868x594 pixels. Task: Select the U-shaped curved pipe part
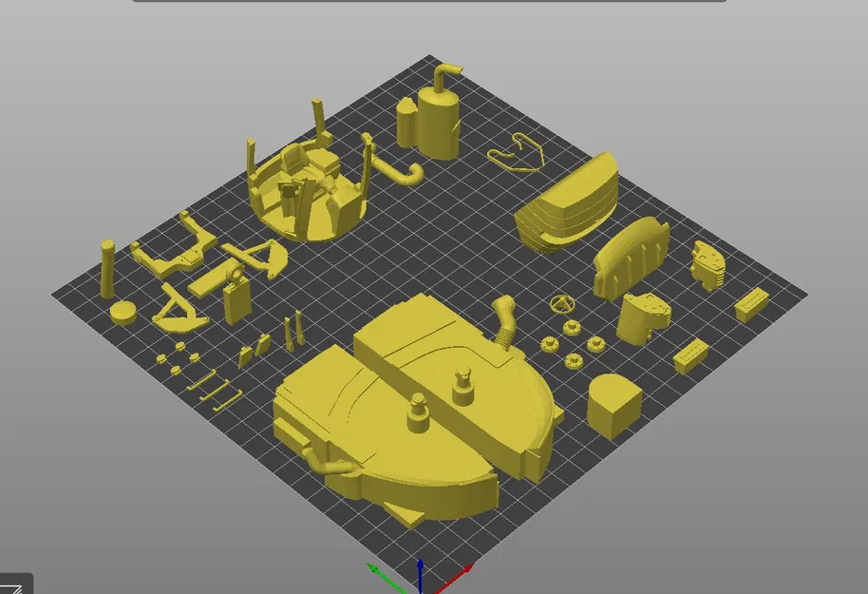pyautogui.click(x=398, y=169)
